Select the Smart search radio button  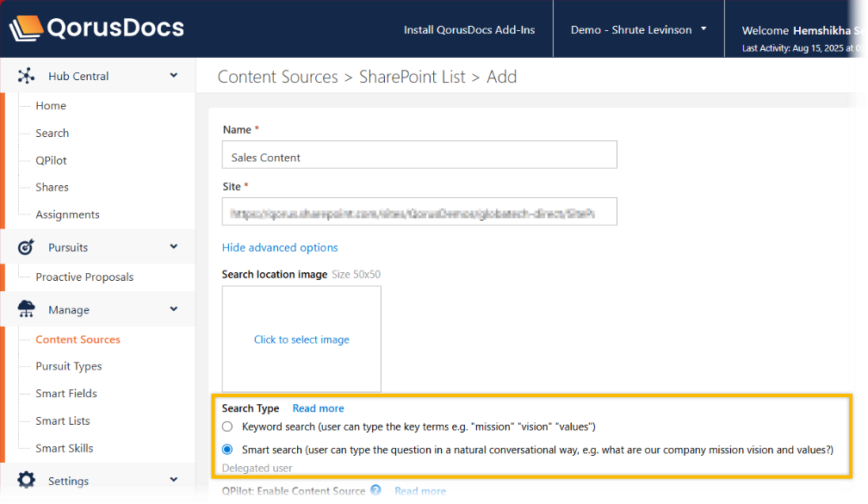pos(227,450)
